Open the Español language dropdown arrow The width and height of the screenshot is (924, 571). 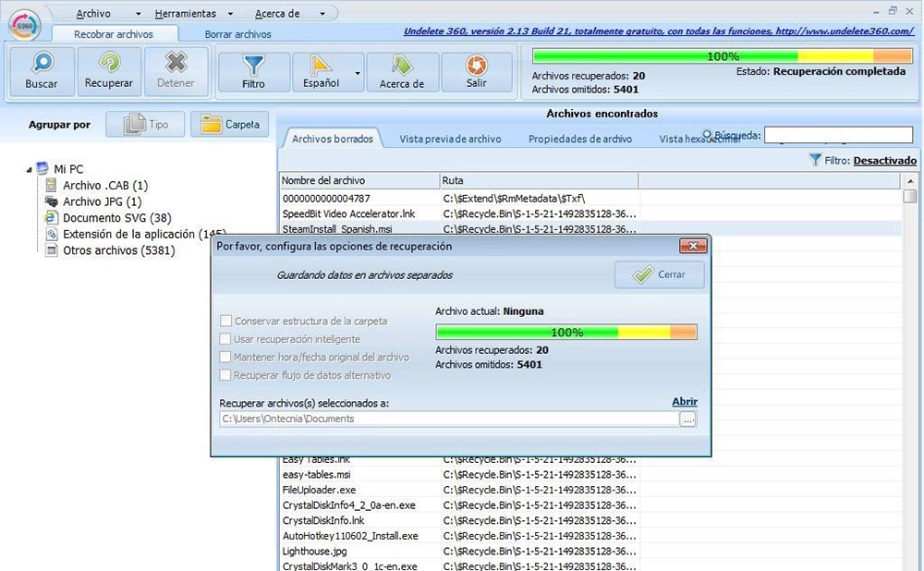click(358, 73)
